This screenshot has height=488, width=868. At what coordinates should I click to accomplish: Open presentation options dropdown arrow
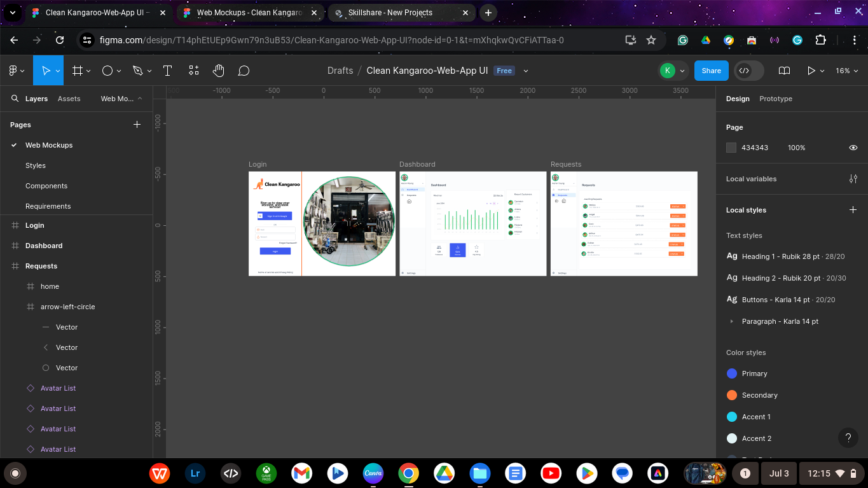point(822,71)
